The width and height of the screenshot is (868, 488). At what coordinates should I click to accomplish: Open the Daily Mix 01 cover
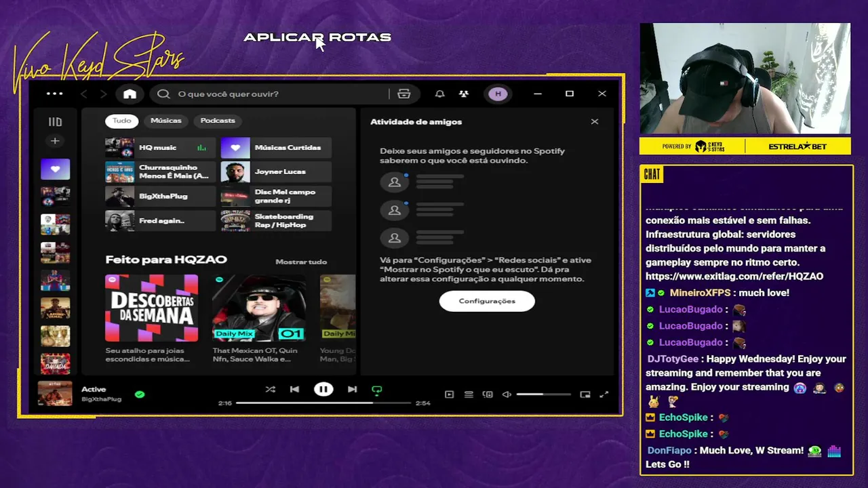click(x=258, y=308)
